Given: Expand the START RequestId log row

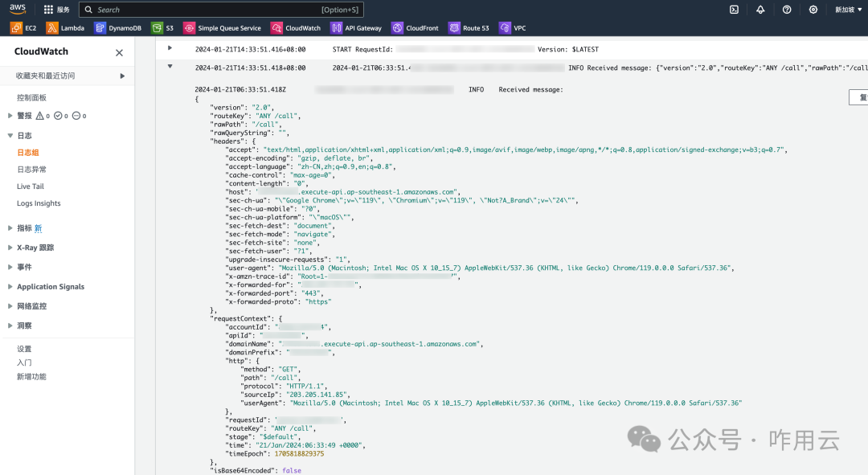Looking at the screenshot, I should (170, 48).
